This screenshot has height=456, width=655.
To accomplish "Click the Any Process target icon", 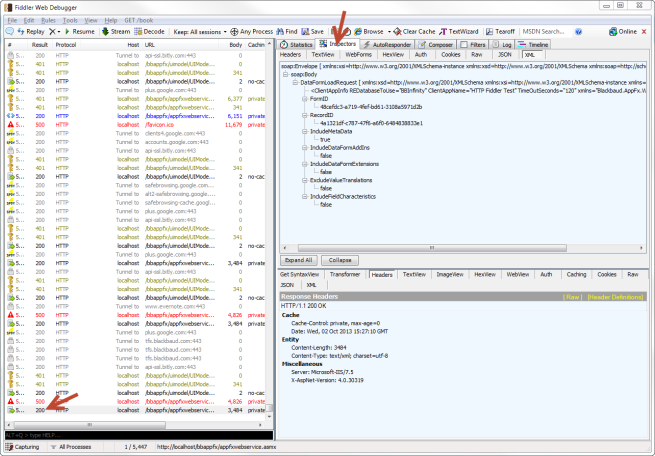I will tap(234, 32).
